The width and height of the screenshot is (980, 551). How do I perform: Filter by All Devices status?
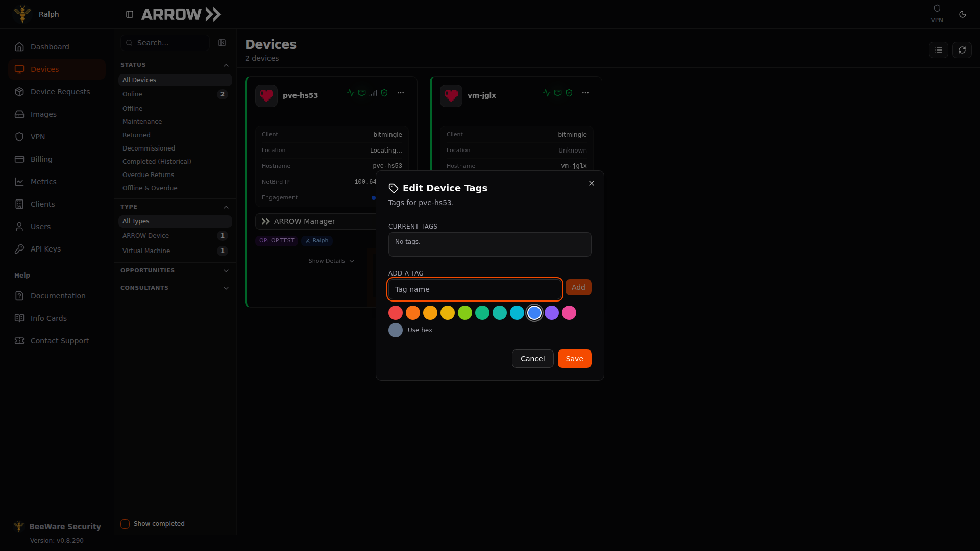175,80
